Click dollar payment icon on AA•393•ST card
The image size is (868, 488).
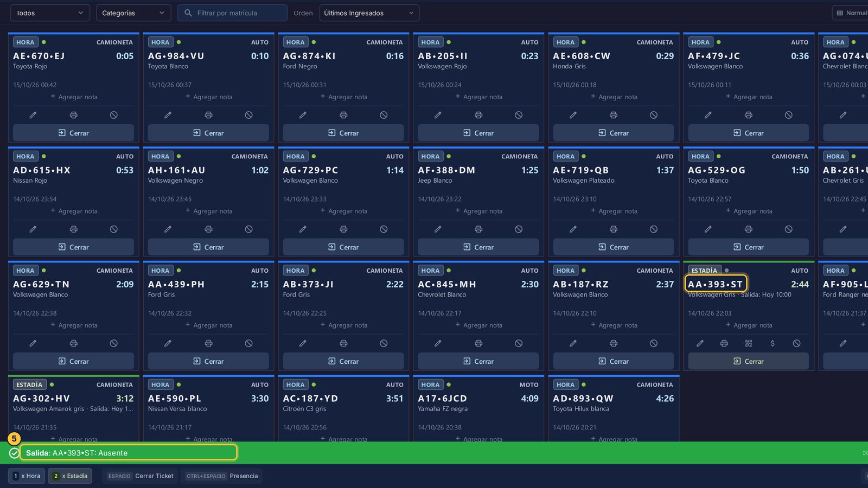773,343
